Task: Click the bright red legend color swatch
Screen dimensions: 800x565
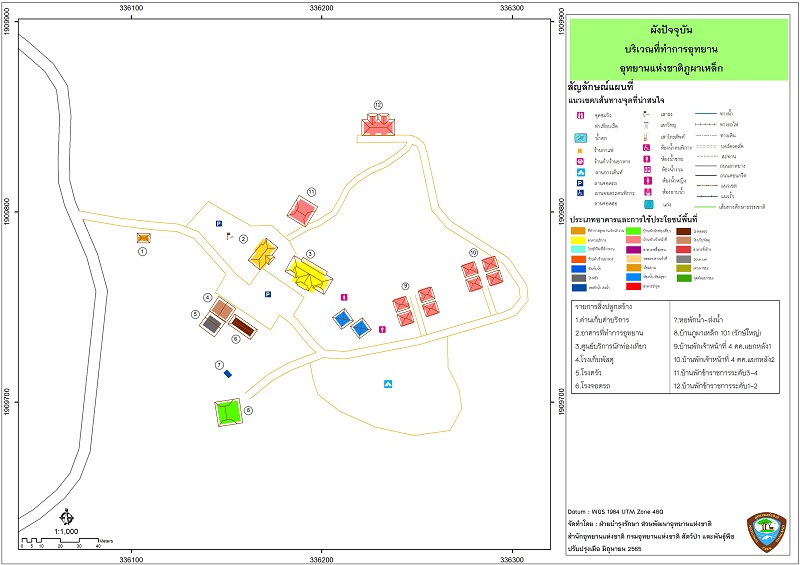Action: click(x=634, y=286)
